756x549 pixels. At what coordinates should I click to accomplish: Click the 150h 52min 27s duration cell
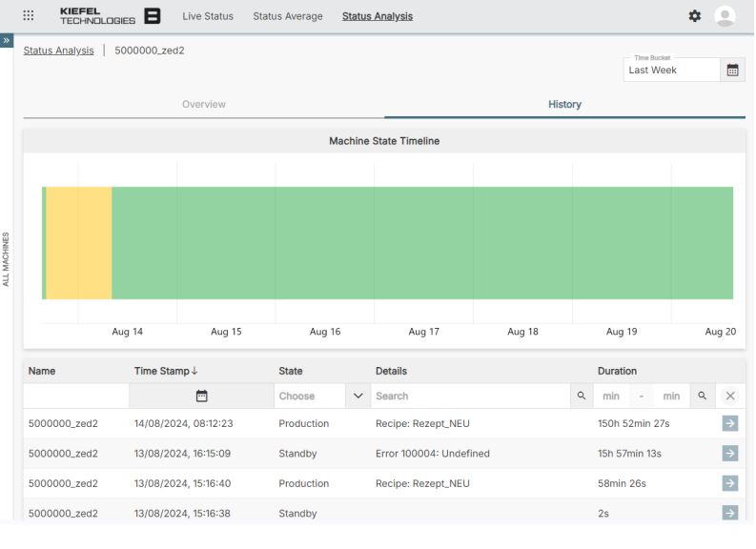634,423
